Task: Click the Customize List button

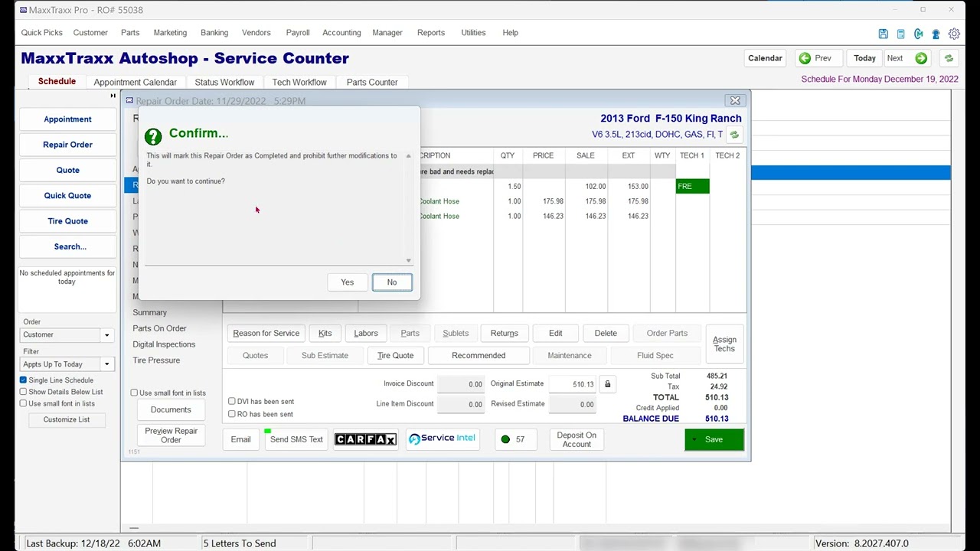Action: 67,419
